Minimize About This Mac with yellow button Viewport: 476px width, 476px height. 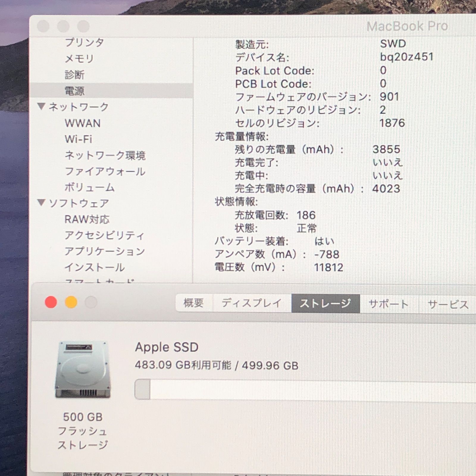click(71, 302)
